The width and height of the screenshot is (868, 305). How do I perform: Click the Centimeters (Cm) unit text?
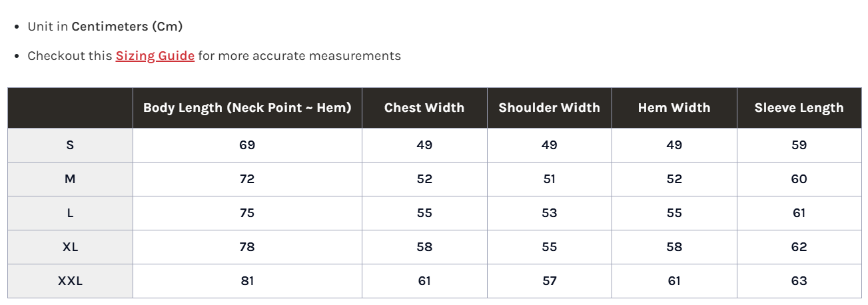coord(127,27)
